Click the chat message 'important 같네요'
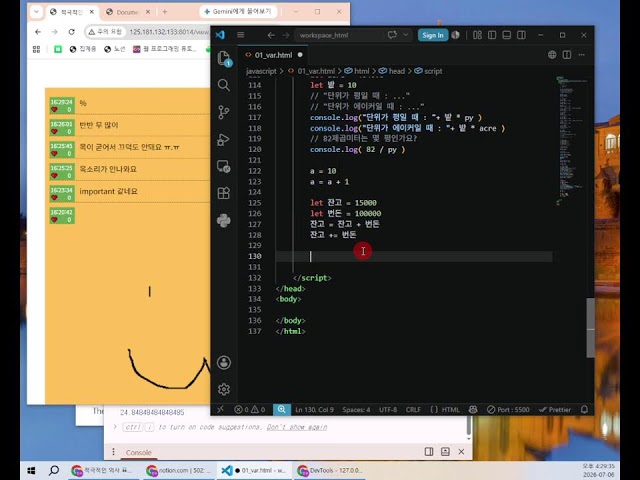This screenshot has height=480, width=640. point(108,191)
